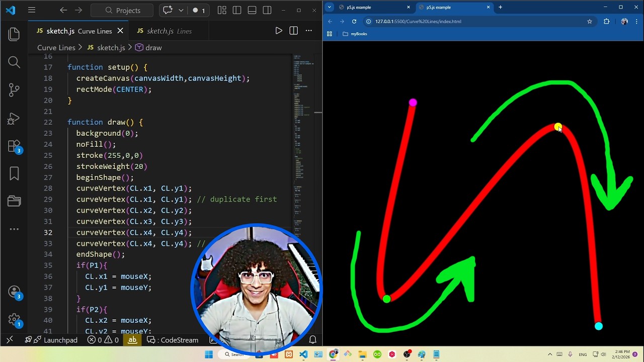This screenshot has width=644, height=362.
Task: Reload the page in Chrome
Action: coord(354,21)
